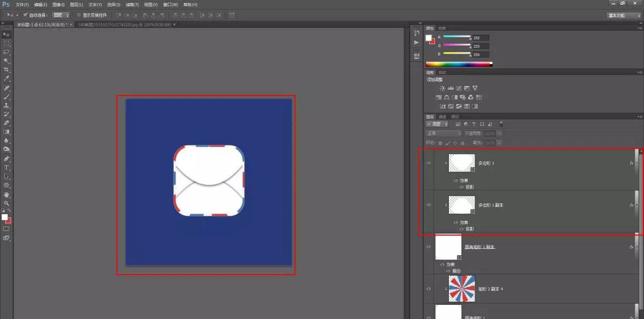Open the 填充 fill dropdown arrow
The width and height of the screenshot is (644, 319).
(x=500, y=143)
